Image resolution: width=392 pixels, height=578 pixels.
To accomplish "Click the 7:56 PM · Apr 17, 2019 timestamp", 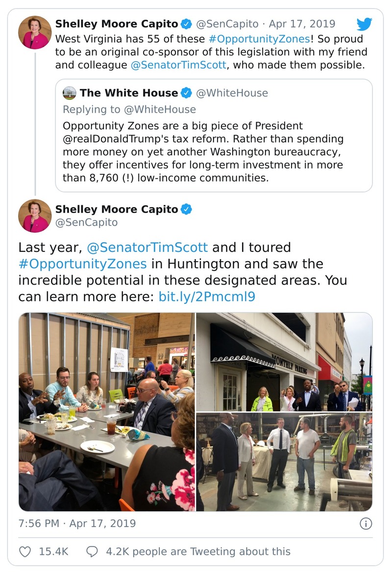I will click(77, 523).
